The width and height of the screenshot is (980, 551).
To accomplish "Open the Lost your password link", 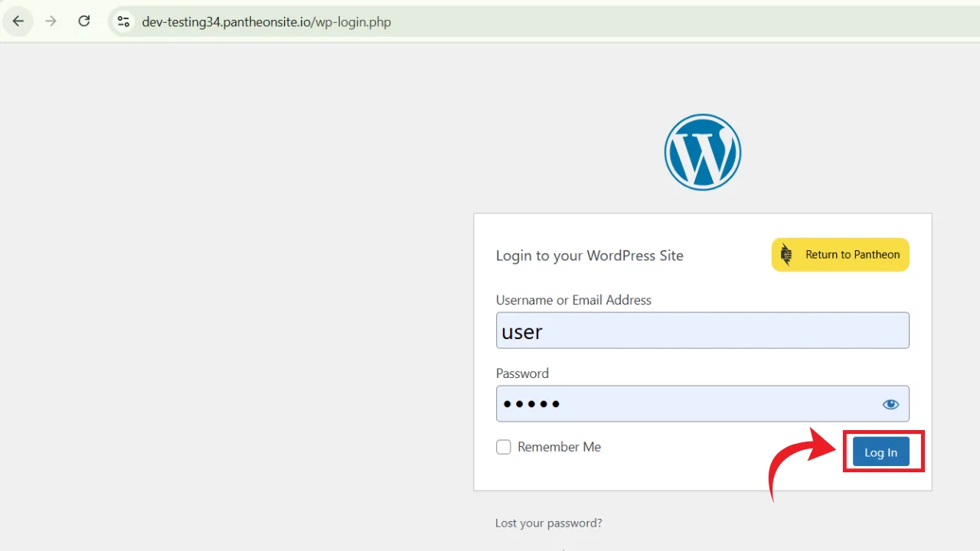I will point(548,523).
